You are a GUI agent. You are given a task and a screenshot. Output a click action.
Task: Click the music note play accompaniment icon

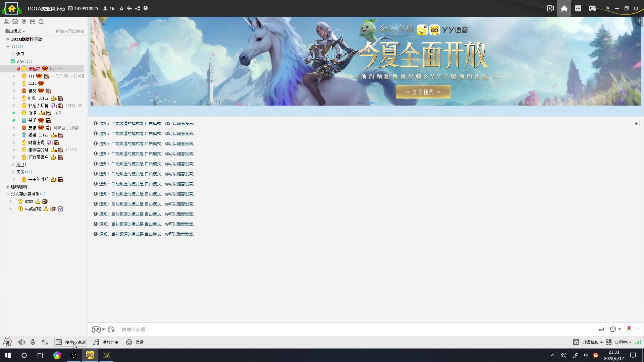(x=96, y=342)
